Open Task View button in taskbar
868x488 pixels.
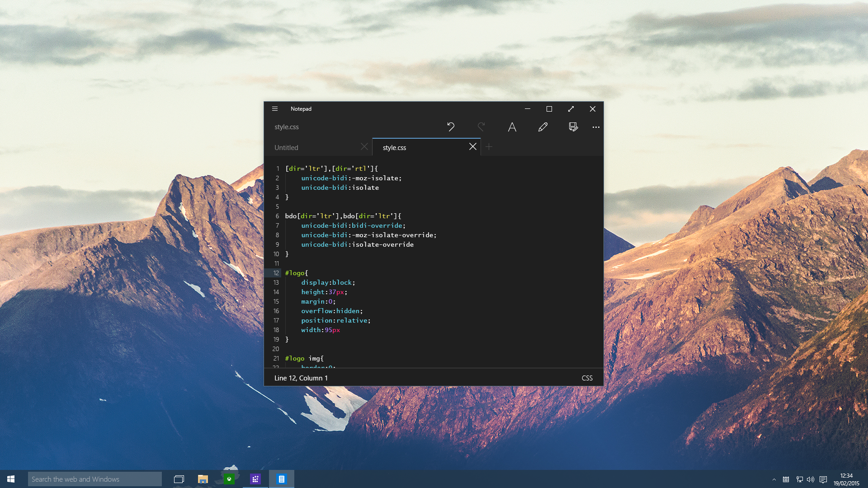coord(178,479)
